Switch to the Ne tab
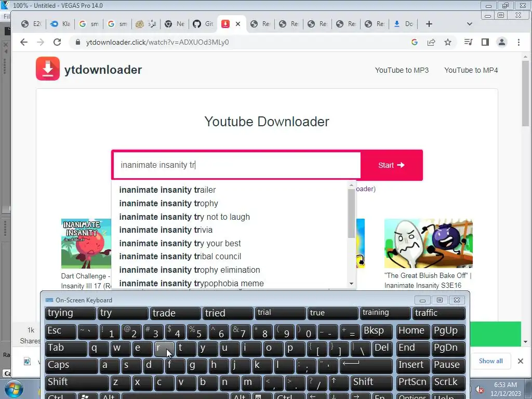Screen dimensions: 532x399 (175, 24)
